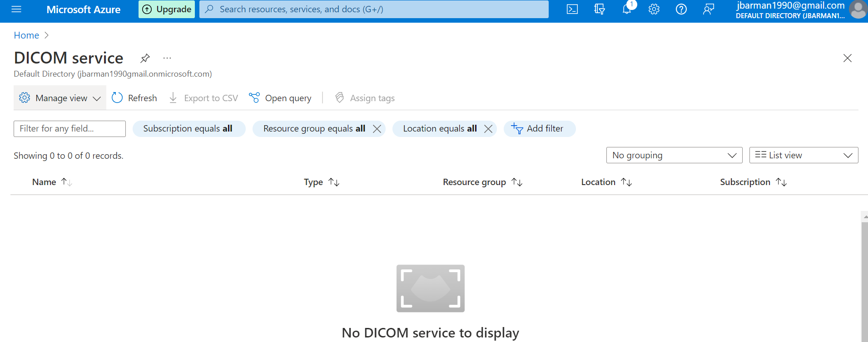
Task: Sort by the Resource group column
Action: pos(483,182)
